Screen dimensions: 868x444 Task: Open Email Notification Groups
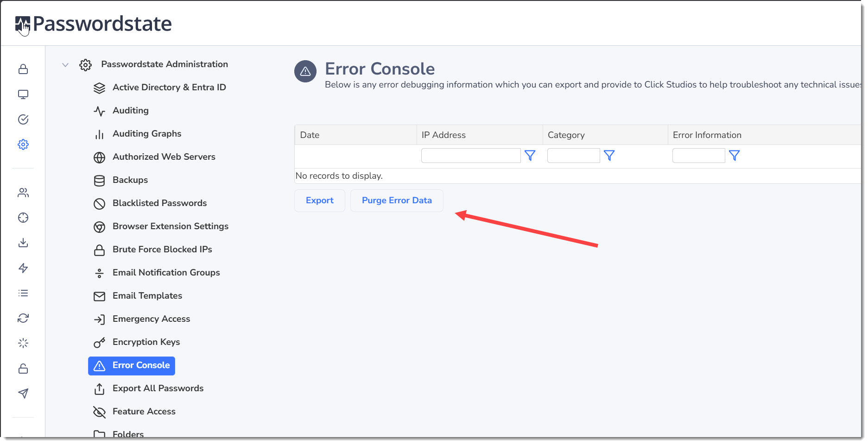(166, 273)
